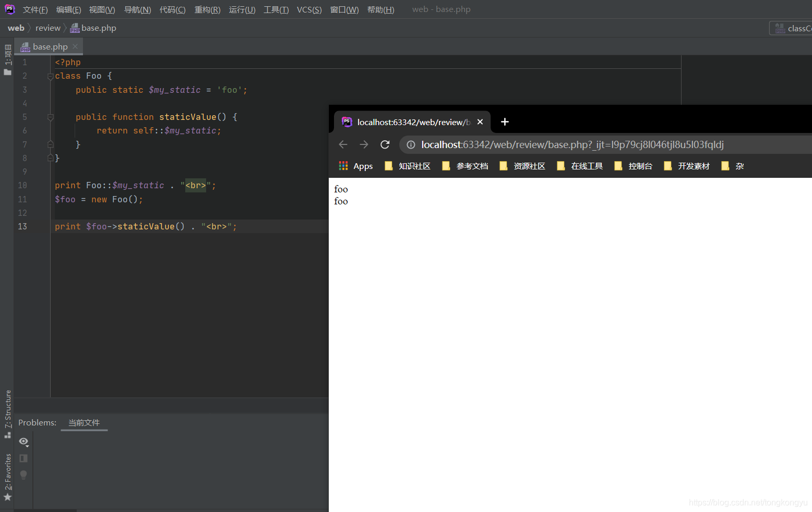Click the PhpStorm logo icon in the menu bar
The image size is (812, 512).
(9, 9)
